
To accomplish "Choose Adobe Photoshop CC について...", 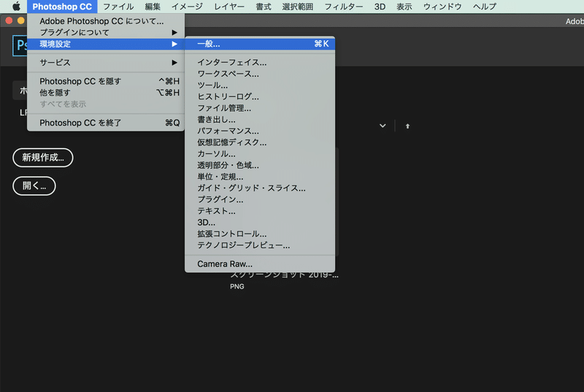I will (106, 21).
